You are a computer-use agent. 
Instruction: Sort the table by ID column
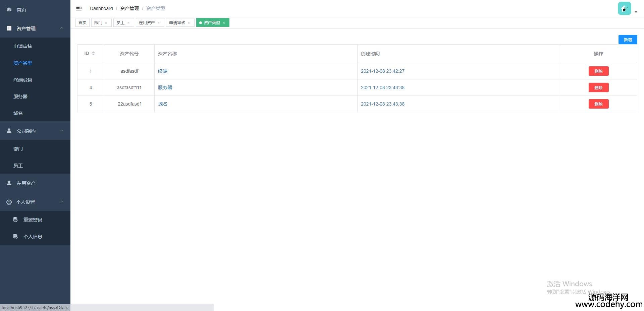point(93,54)
